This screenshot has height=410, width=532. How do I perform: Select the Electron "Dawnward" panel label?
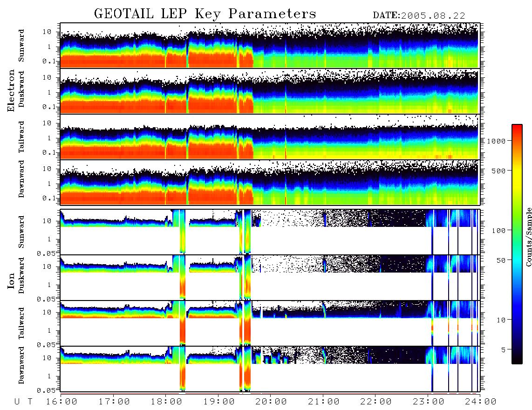tap(21, 179)
